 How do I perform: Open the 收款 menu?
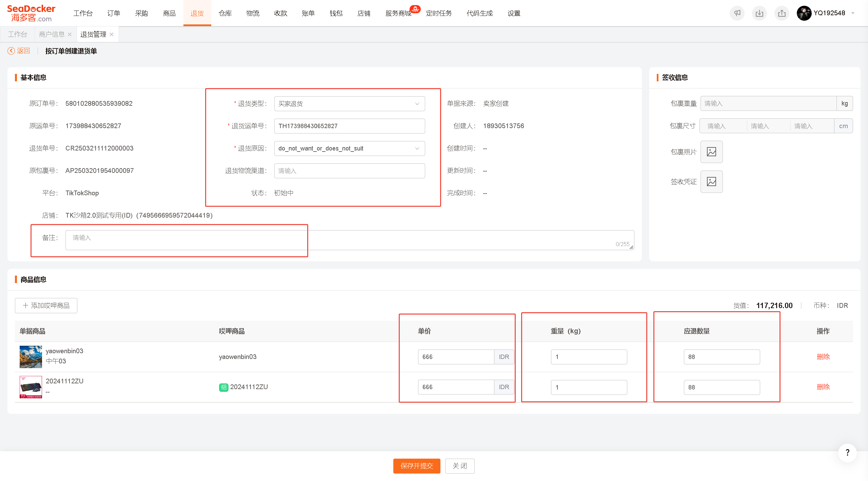tap(281, 13)
